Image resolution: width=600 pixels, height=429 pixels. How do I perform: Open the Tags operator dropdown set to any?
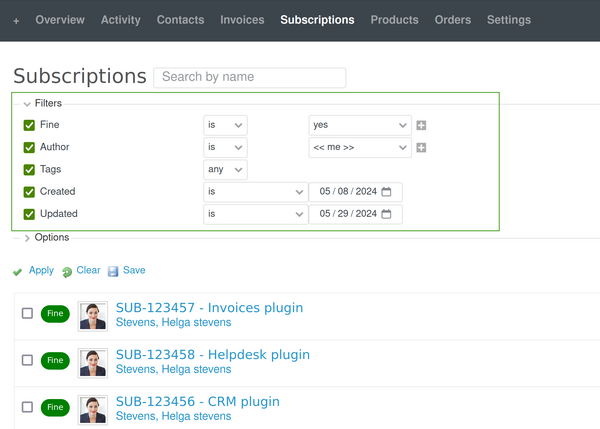(225, 170)
